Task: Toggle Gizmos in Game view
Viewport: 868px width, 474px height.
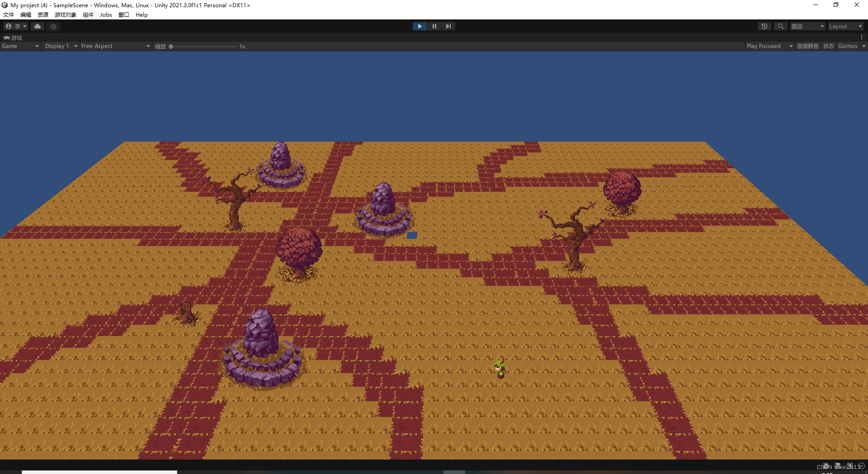Action: 848,46
